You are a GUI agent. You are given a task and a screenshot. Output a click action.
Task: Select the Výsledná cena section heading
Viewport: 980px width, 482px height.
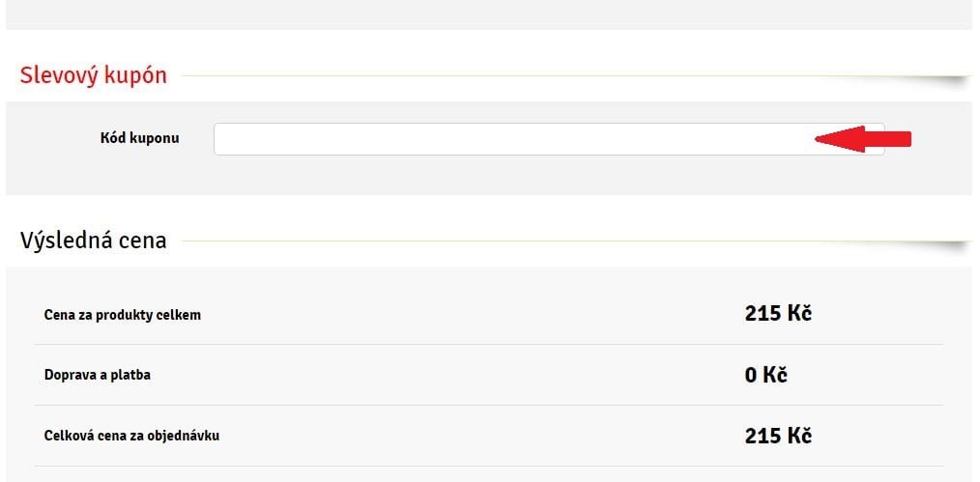coord(93,241)
